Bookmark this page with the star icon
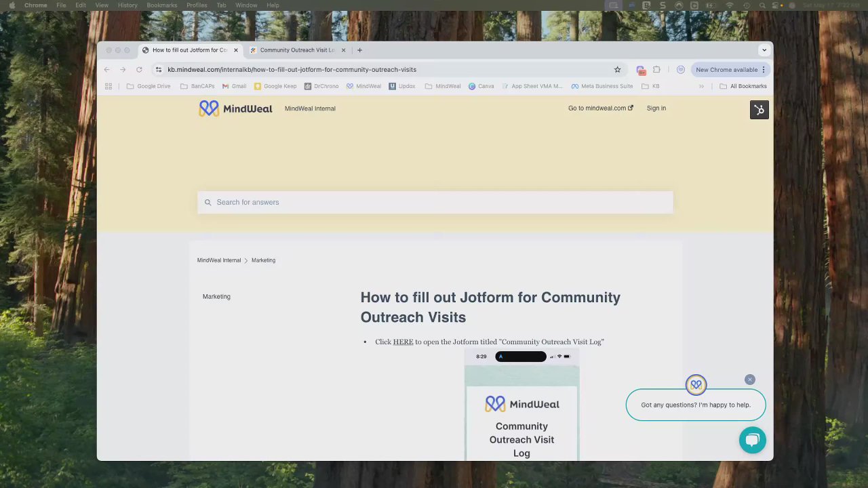Screen dimensions: 868x488 (617, 69)
